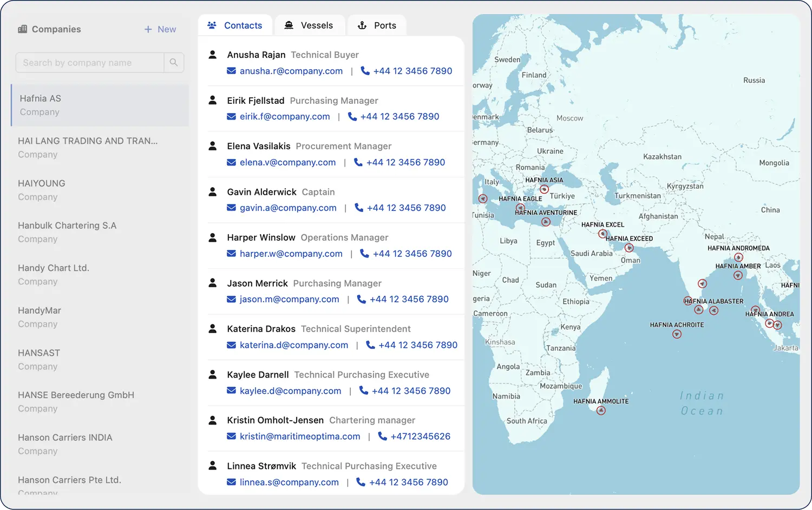Open Hanson Carriers INDIA company
This screenshot has height=510, width=812.
[100, 444]
